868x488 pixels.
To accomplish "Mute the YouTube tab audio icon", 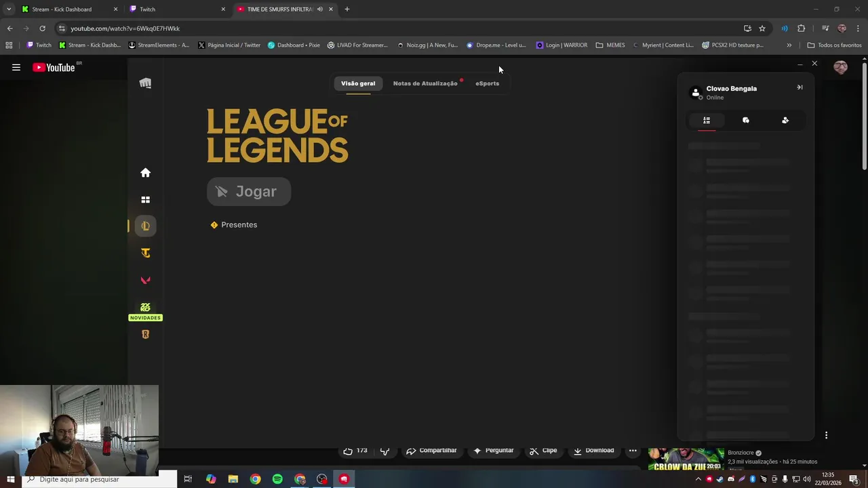I will (320, 9).
